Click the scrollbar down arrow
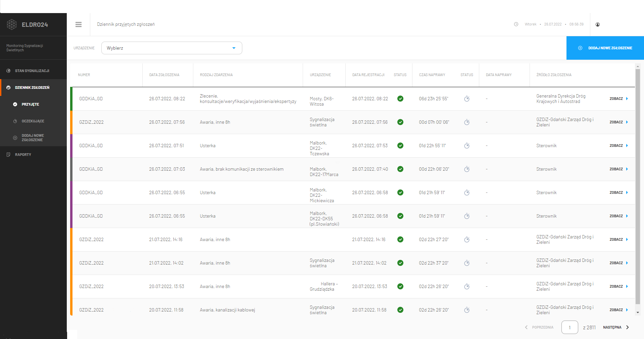 638,313
